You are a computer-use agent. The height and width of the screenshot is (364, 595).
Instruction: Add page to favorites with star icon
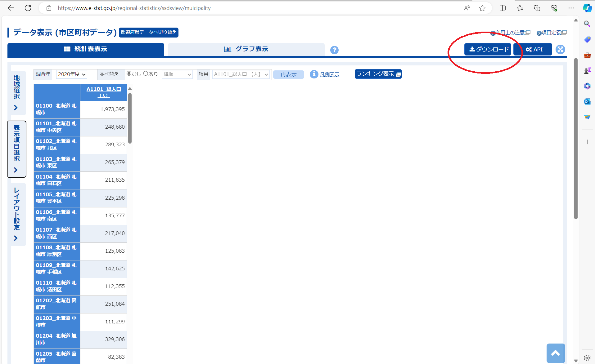[482, 8]
